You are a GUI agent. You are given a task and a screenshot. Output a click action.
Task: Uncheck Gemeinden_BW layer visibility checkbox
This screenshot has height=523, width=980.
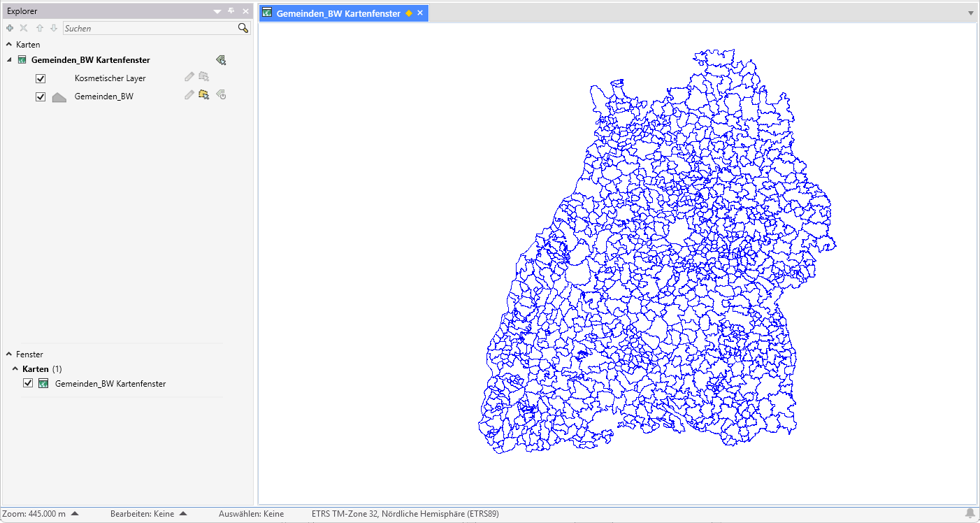pyautogui.click(x=41, y=96)
